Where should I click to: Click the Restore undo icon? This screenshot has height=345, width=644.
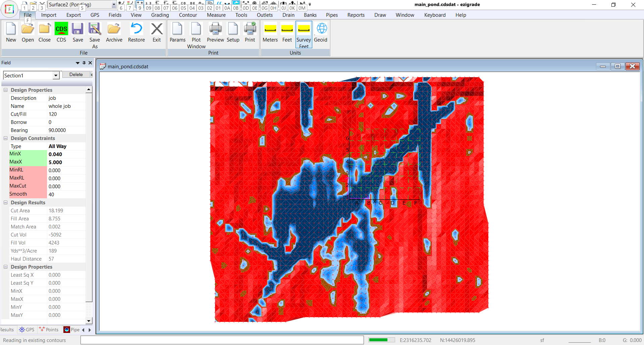click(137, 29)
